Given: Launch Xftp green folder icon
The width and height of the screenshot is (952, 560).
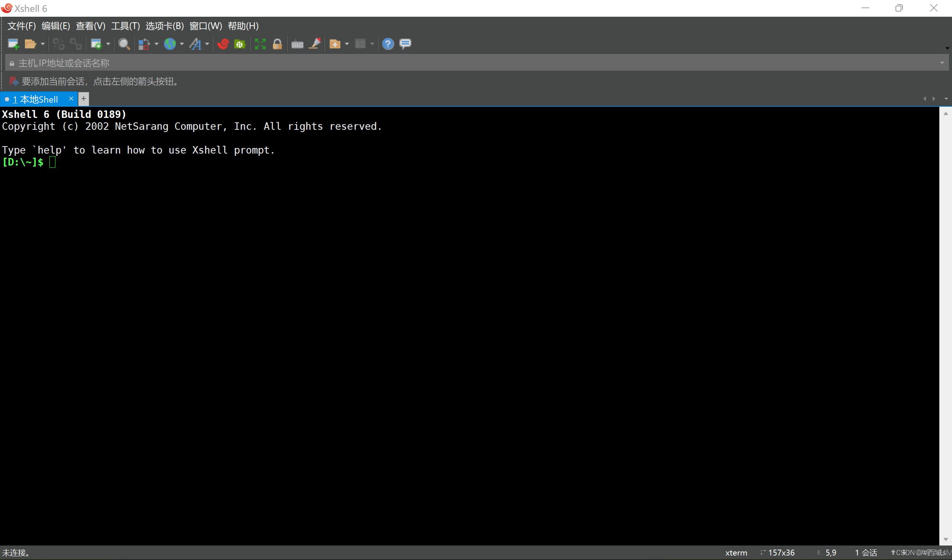Looking at the screenshot, I should pyautogui.click(x=240, y=44).
